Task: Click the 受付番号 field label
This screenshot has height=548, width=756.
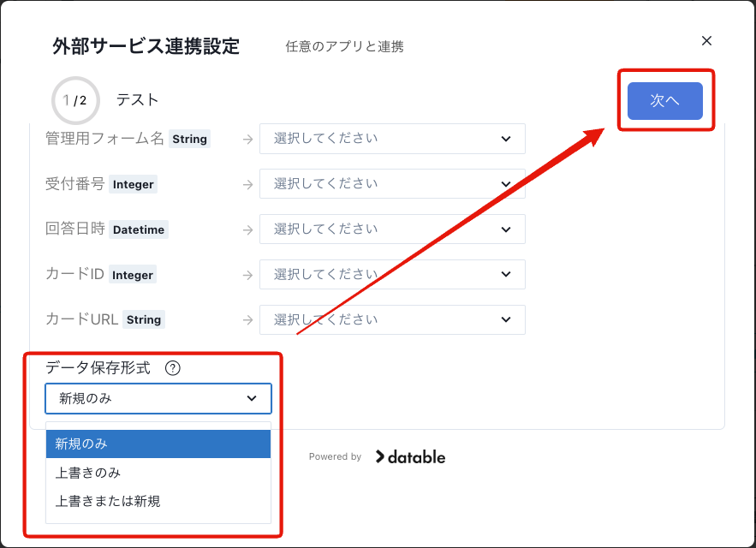Action: (x=74, y=184)
